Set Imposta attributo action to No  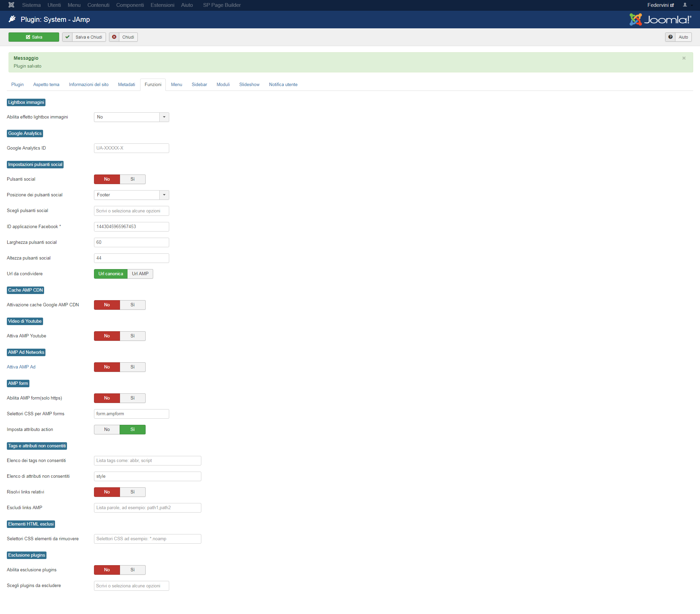[107, 429]
